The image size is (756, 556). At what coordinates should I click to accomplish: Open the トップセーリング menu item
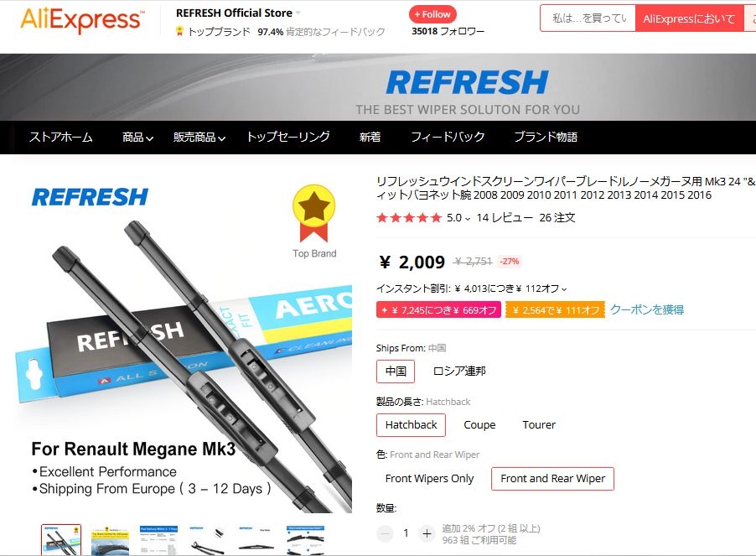click(x=288, y=137)
